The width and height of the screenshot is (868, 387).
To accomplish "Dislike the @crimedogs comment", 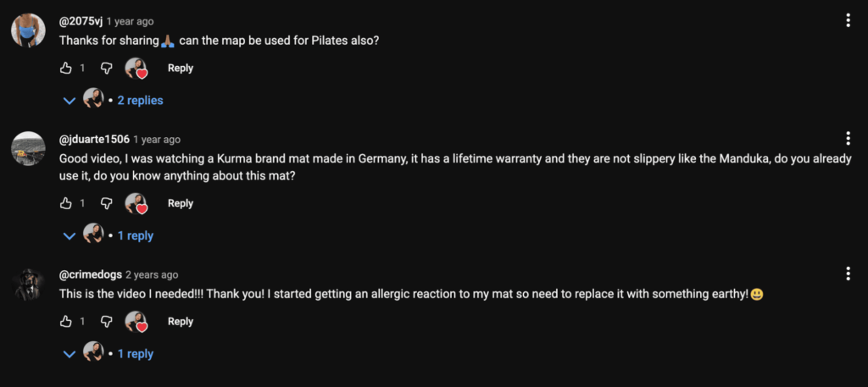I will (x=107, y=321).
